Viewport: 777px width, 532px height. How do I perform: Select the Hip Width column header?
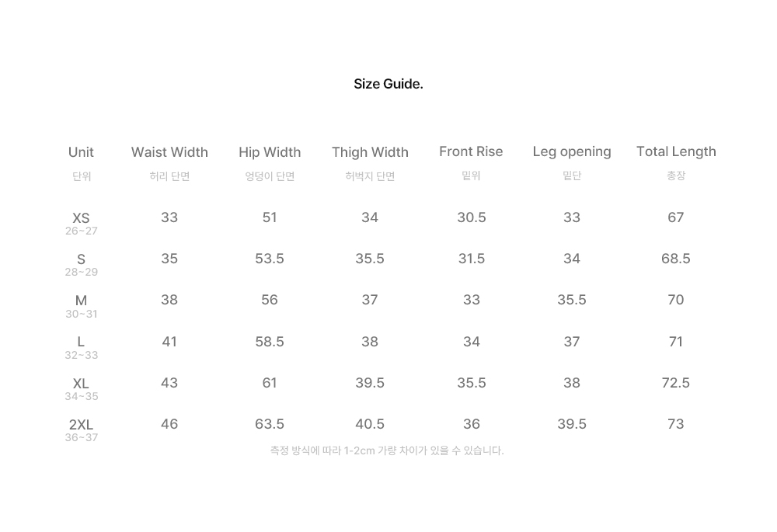[x=270, y=152]
